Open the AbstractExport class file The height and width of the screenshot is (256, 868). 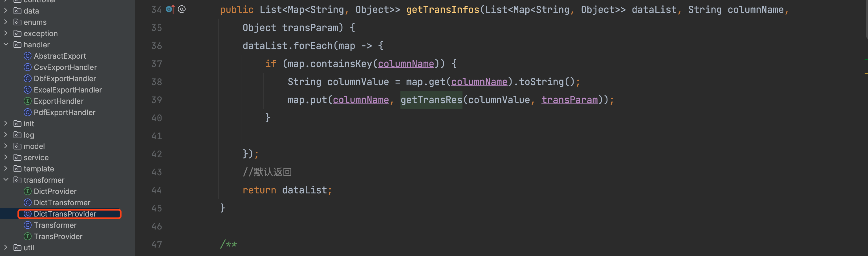pos(60,56)
